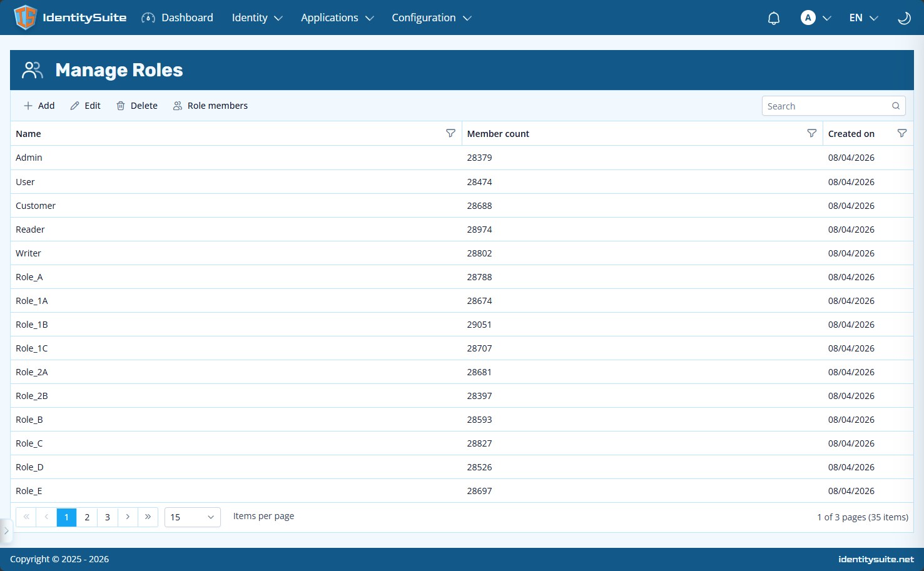The width and height of the screenshot is (924, 571).
Task: Go to first page arrow
Action: [x=26, y=517]
